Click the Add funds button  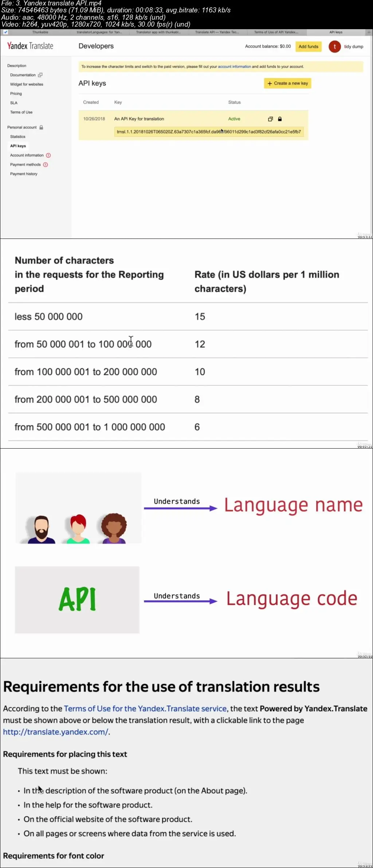(309, 47)
